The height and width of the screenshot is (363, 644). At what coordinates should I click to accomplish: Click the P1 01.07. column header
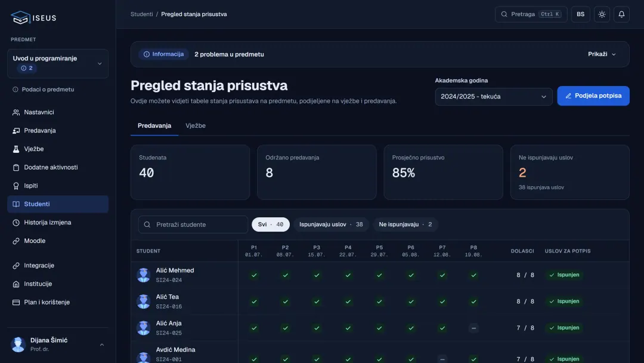(254, 251)
